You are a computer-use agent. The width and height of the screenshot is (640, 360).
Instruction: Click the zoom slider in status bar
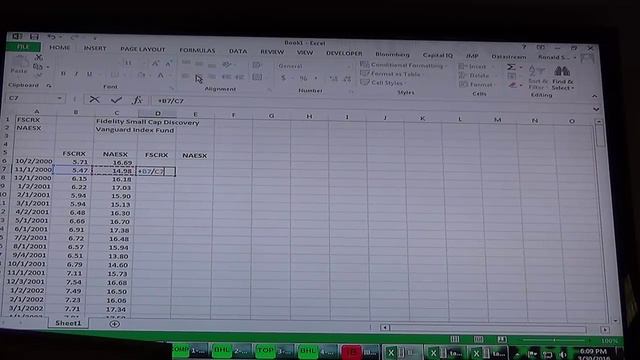coord(554,340)
